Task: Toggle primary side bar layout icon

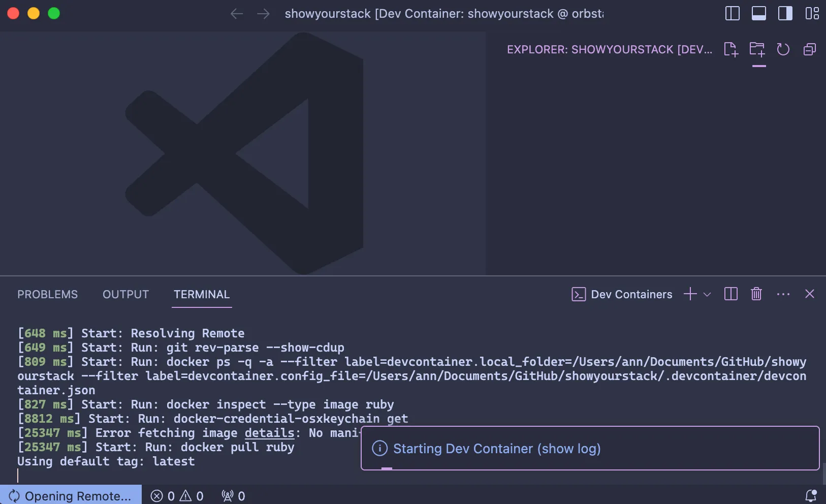Action: (732, 13)
